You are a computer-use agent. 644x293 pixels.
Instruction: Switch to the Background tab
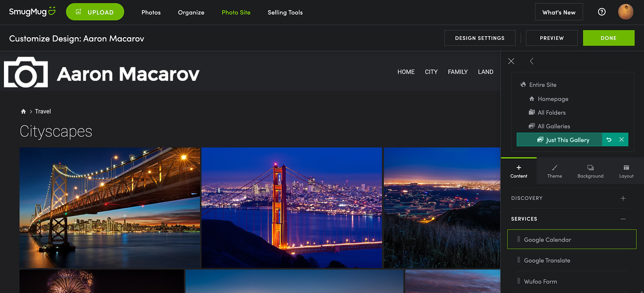pyautogui.click(x=590, y=171)
